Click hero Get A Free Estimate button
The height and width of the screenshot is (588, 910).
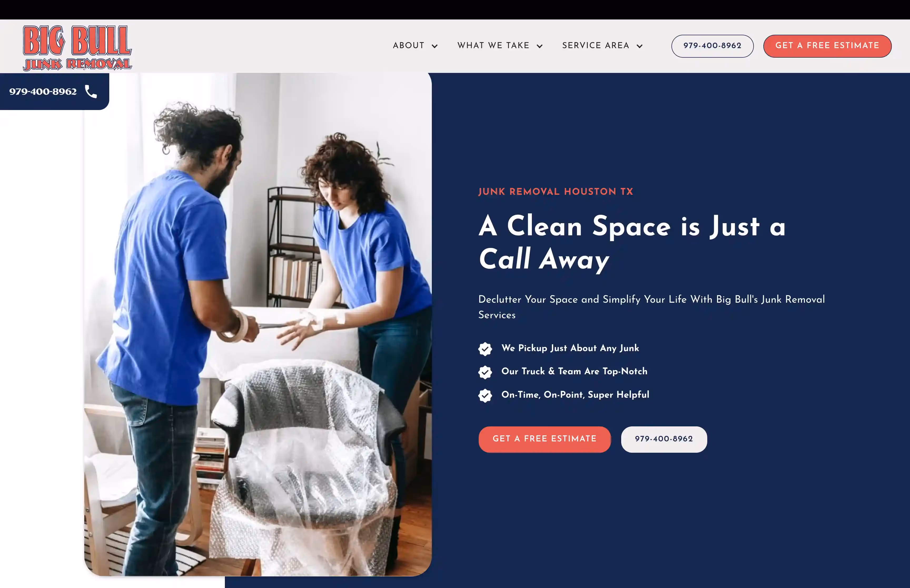point(544,439)
